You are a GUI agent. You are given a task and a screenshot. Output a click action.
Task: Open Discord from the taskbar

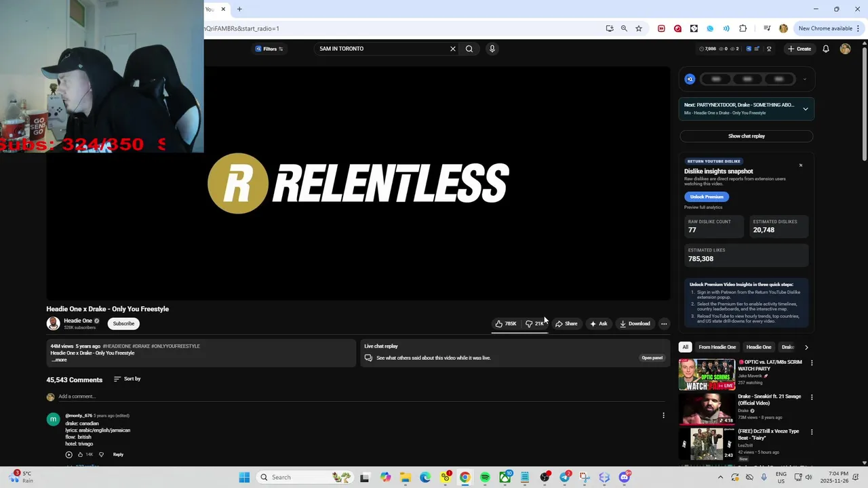click(x=624, y=477)
